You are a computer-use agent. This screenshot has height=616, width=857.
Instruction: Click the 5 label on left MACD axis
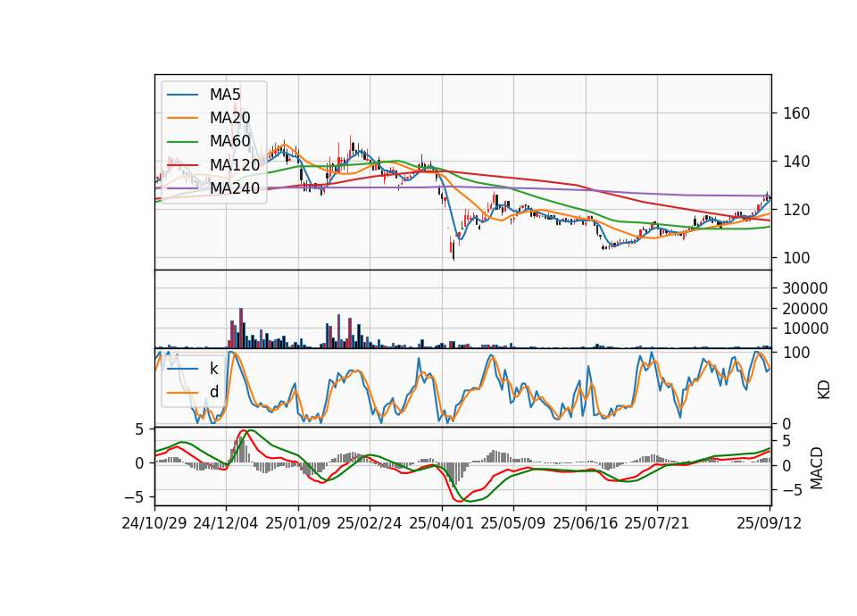point(139,429)
